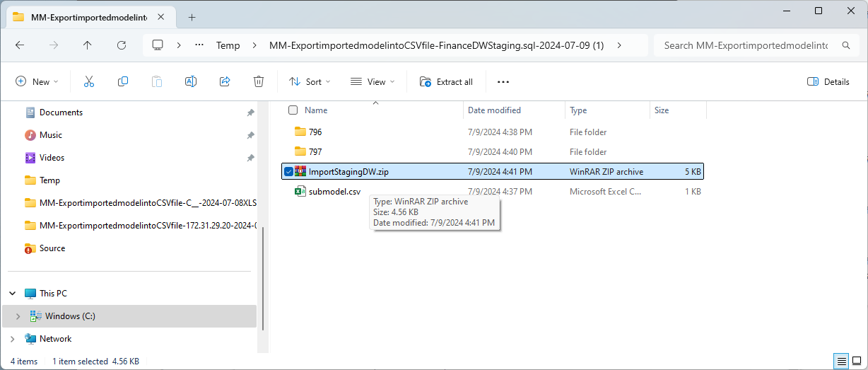Viewport: 868px width, 370px height.
Task: Open a new tab with plus button
Action: 192,17
